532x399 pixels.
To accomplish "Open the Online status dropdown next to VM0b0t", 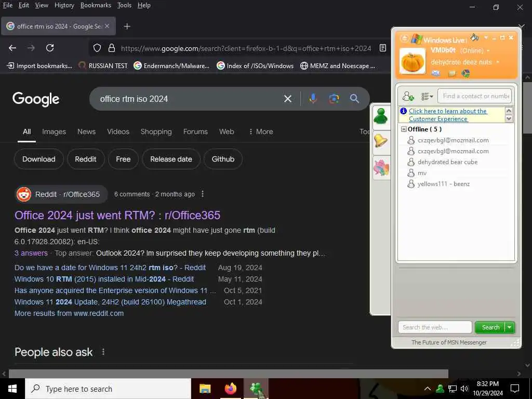I will point(488,51).
